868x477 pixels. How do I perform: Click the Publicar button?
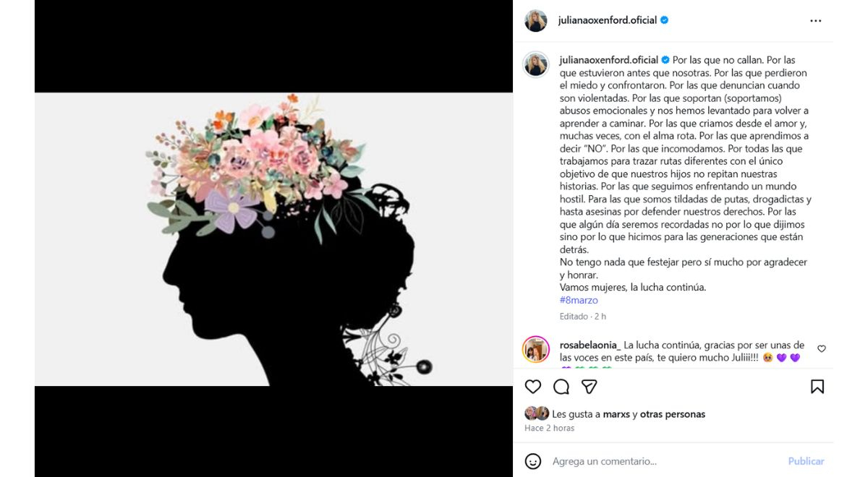(x=806, y=461)
